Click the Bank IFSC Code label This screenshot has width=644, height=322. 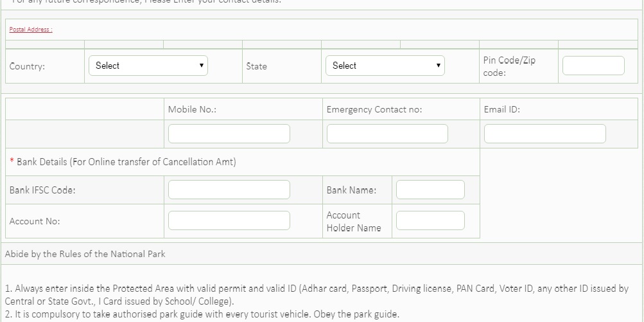click(x=42, y=190)
